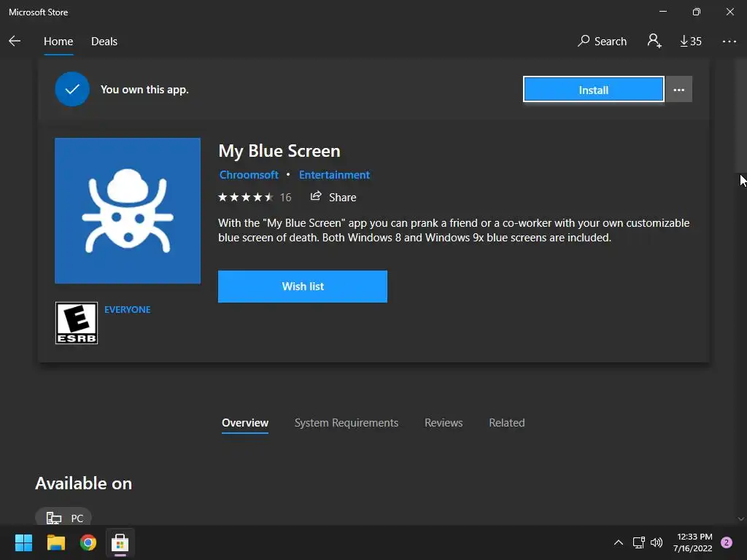Open the clock showing 12:33 PM
Screen dimensions: 747x560
693,542
